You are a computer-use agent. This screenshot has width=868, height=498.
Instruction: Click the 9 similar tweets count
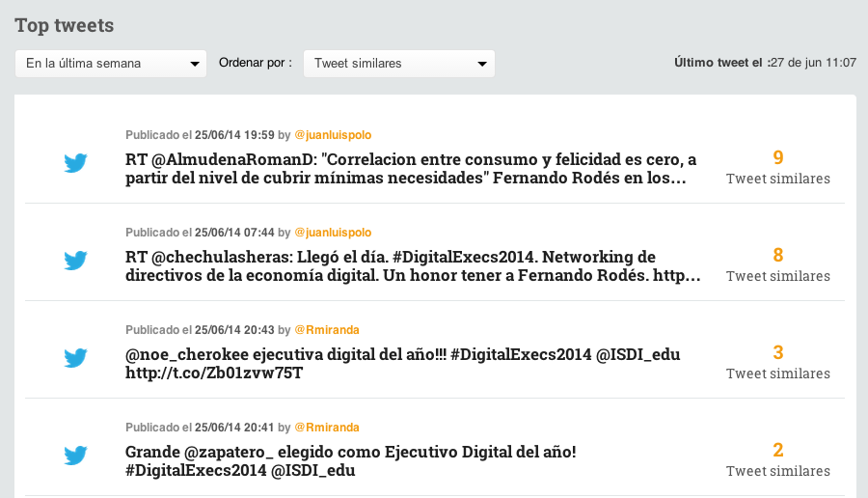pyautogui.click(x=777, y=158)
